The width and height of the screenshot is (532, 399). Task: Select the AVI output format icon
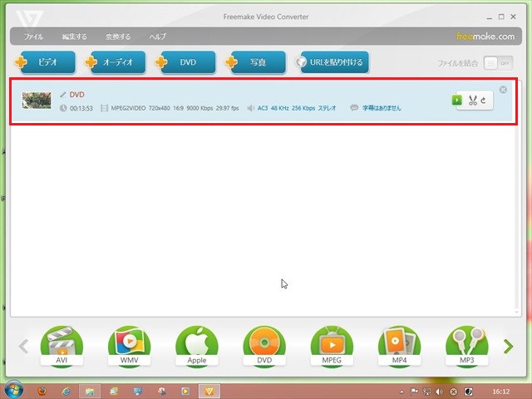pyautogui.click(x=62, y=344)
